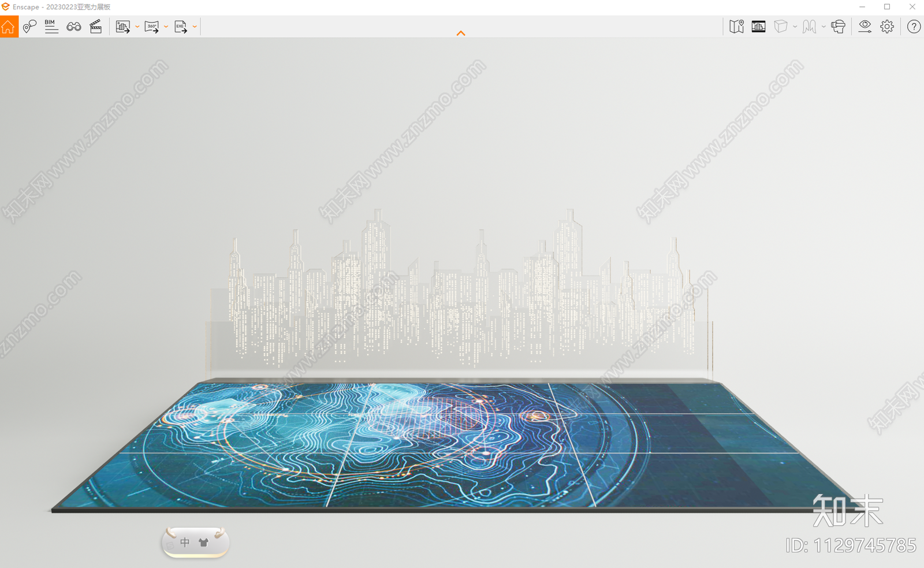Image resolution: width=924 pixels, height=568 pixels.
Task: Click the orange Home button
Action: tap(9, 27)
